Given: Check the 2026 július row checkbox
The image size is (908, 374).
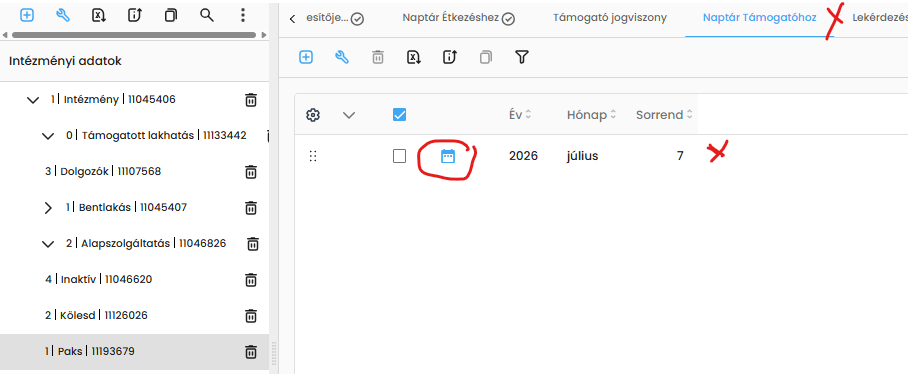Looking at the screenshot, I should pos(399,156).
